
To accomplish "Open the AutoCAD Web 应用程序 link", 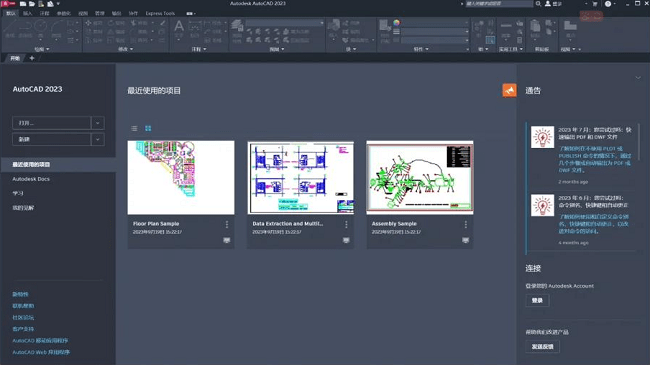I will 41,352.
